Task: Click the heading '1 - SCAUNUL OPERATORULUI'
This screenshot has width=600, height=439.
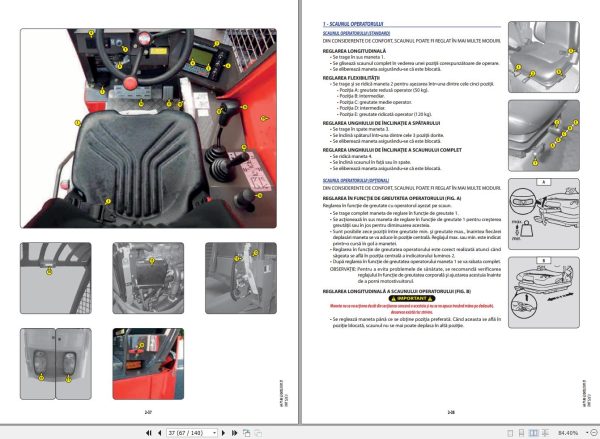Action: point(353,24)
